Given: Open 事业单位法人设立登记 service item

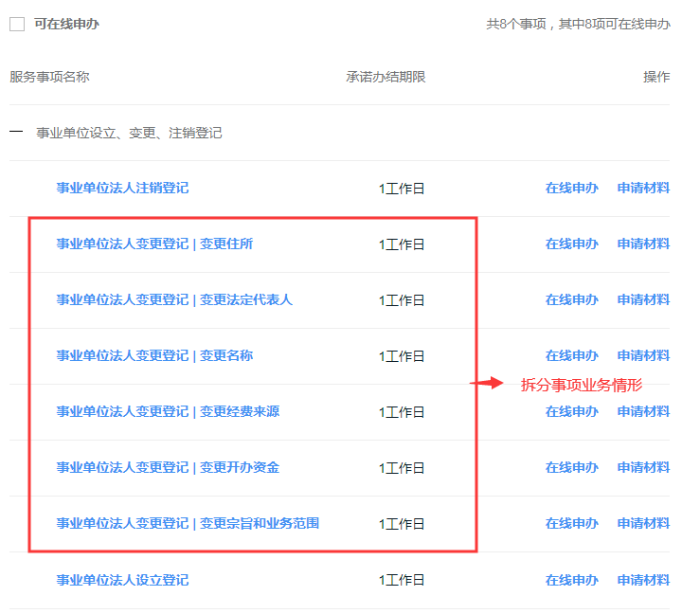Looking at the screenshot, I should (122, 579).
